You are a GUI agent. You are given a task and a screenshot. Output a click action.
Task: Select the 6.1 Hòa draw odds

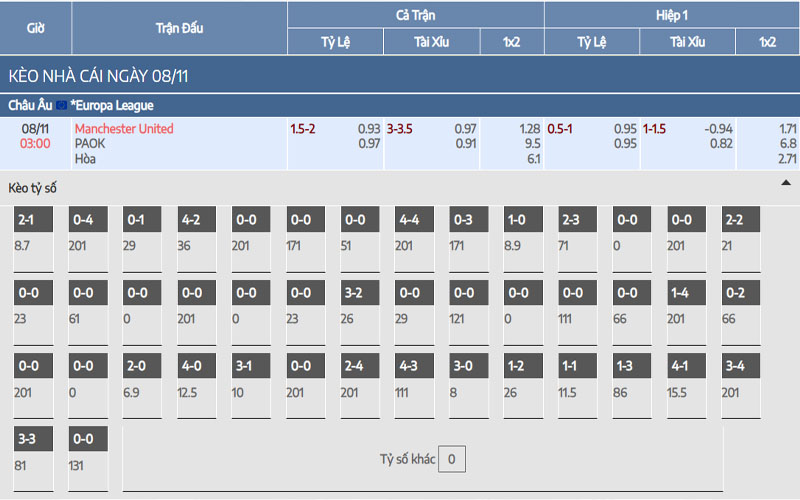tap(533, 159)
